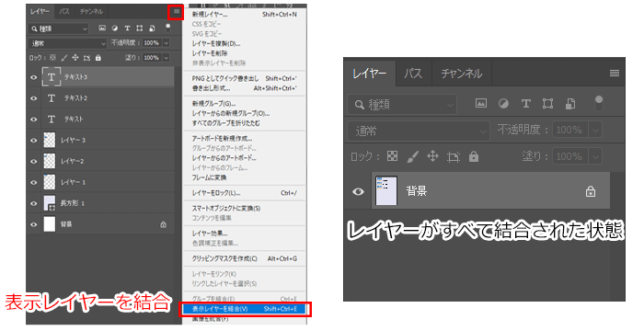Click artboard nesting lock icon in multi-layer panel
Viewport: 644px width, 331px height.
86,58
